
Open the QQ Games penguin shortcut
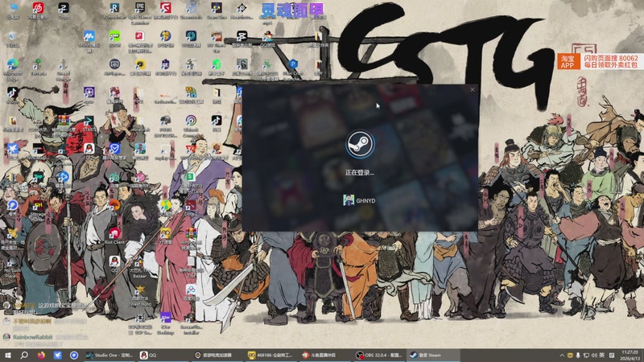pyautogui.click(x=268, y=39)
